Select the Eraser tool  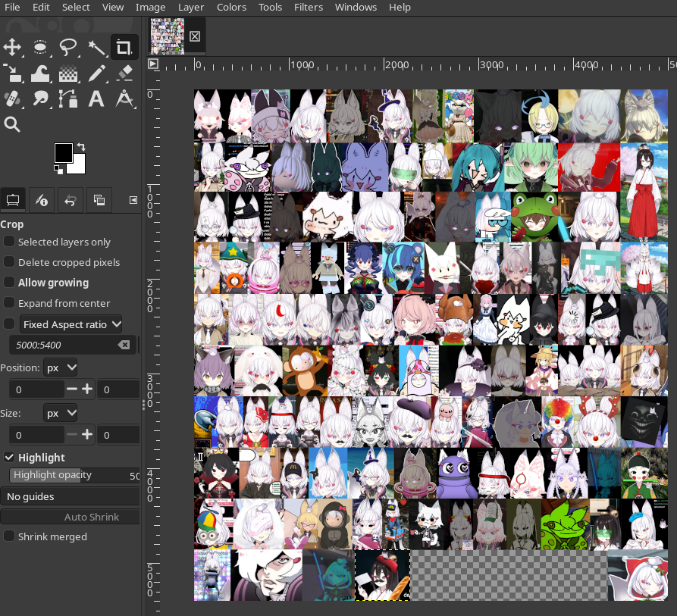(124, 73)
